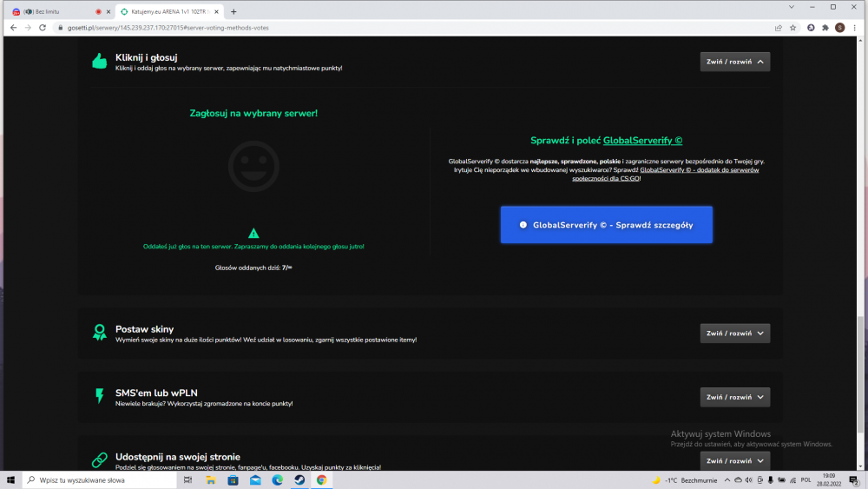868x489 pixels.
Task: Click the Postaw skiny title text
Action: pos(144,329)
